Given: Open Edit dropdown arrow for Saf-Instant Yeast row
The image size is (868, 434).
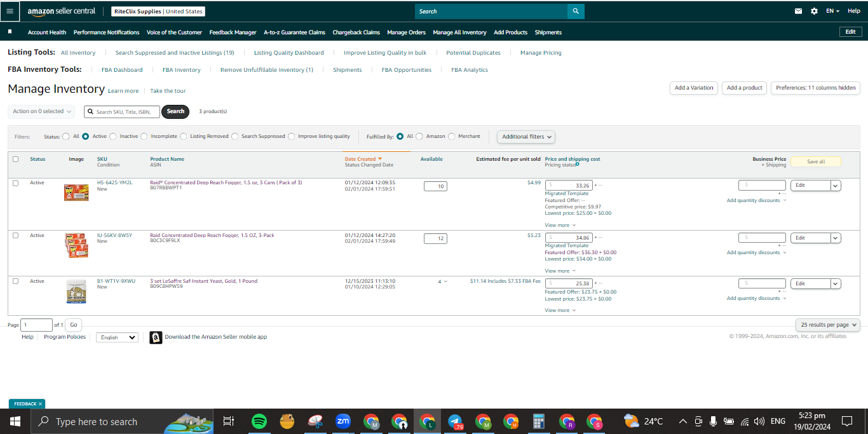Looking at the screenshot, I should (x=836, y=283).
